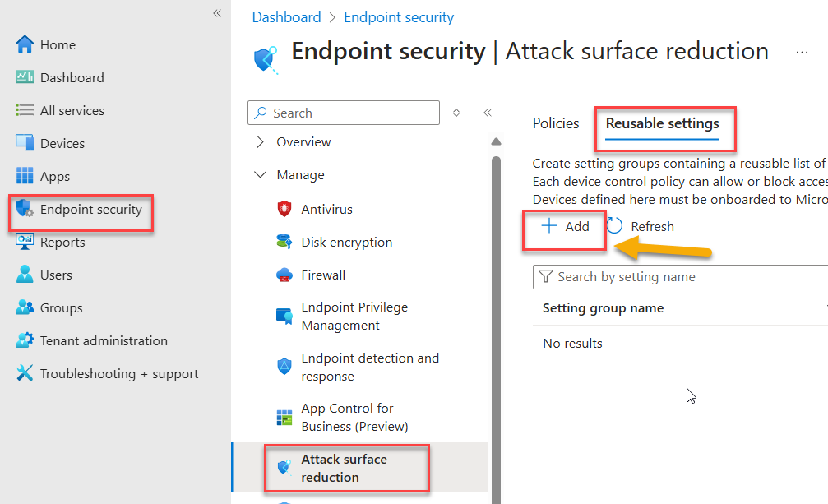
Task: Focus the Search by setting name field
Action: point(680,277)
